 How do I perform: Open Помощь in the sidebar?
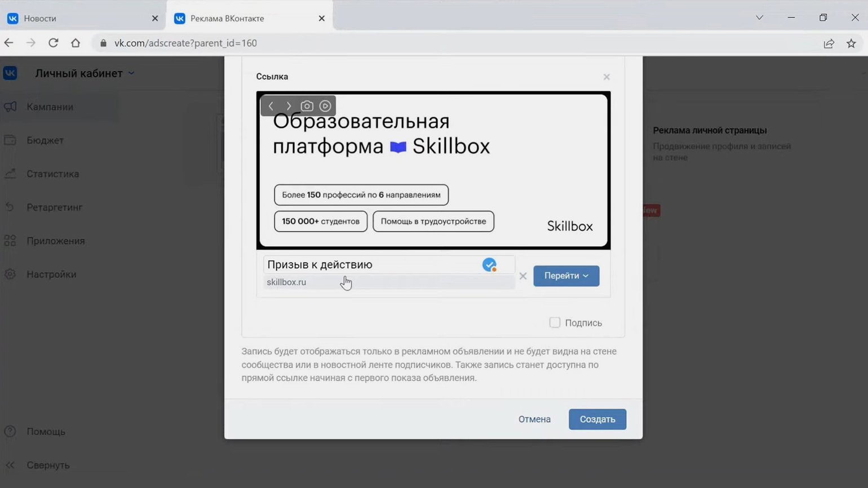46,432
